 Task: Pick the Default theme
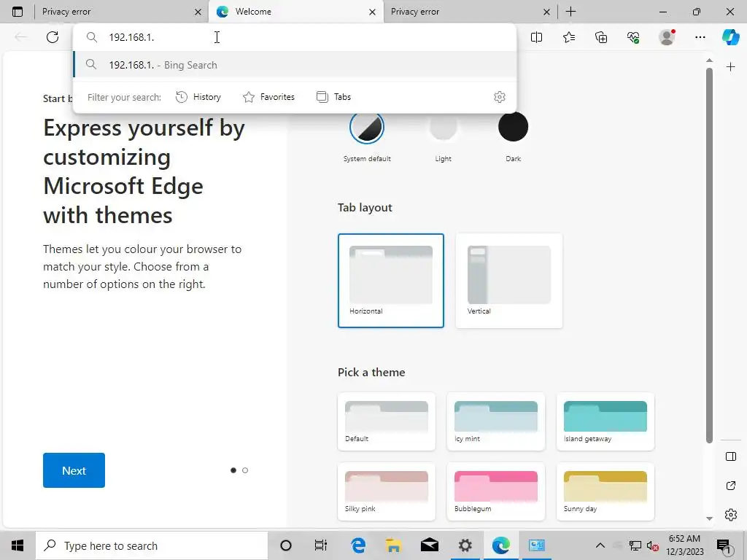(x=387, y=421)
